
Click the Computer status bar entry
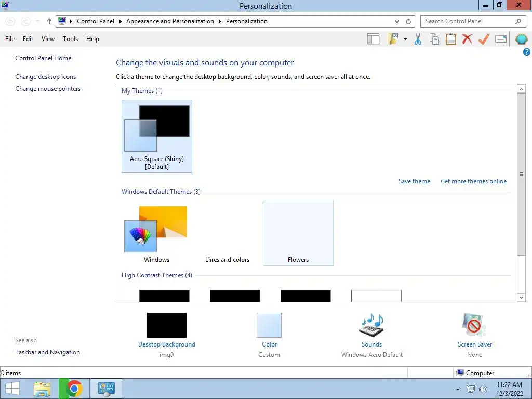(x=475, y=373)
